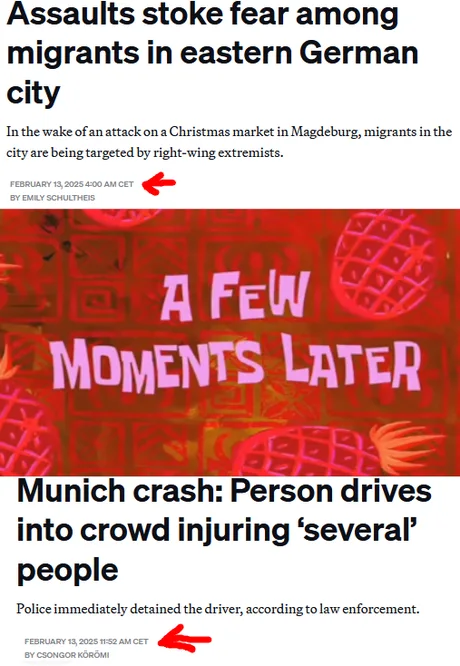Click the 'MOMENTS LATER' pink lettering
460x666 pixels.
pyautogui.click(x=239, y=363)
